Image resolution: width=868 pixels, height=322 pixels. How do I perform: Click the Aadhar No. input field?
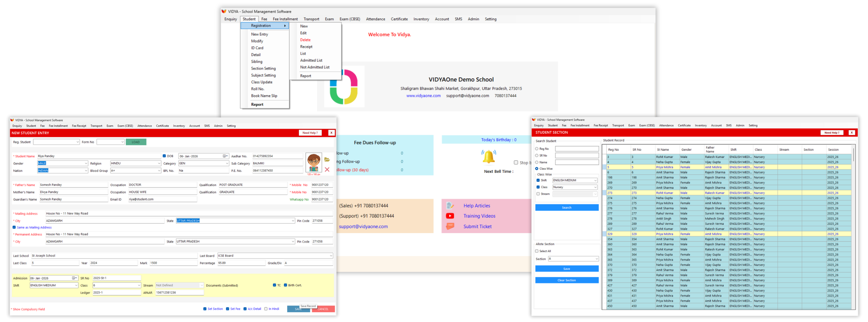click(277, 156)
